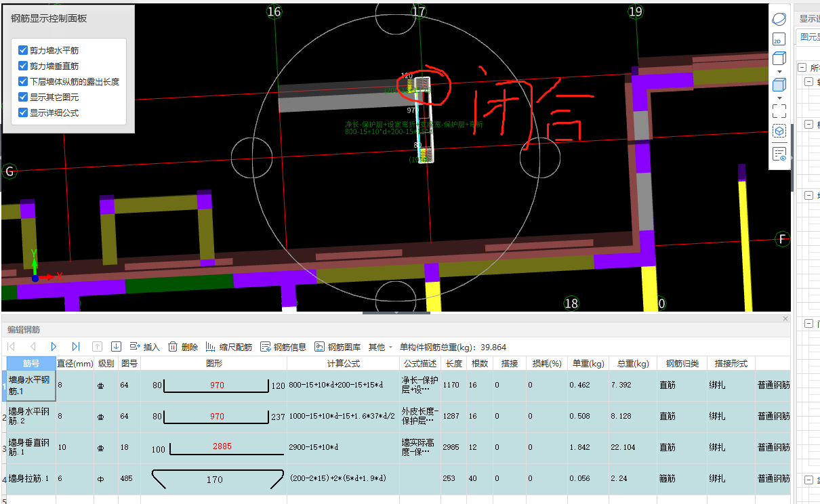820x504 pixels.
Task: Select the shaded cube display icon
Action: [779, 85]
